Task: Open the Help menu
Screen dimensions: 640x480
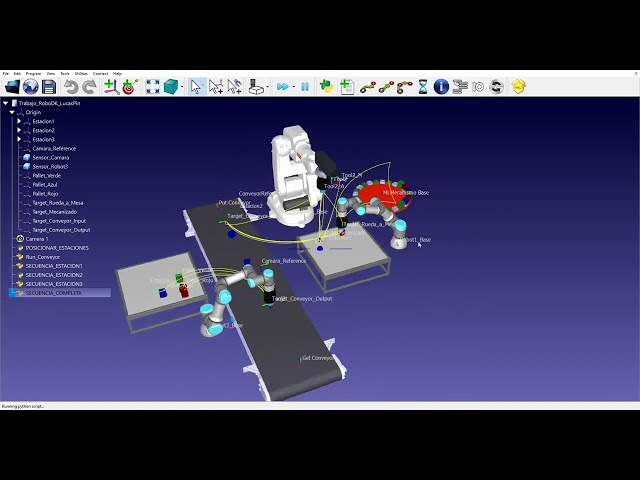Action: pos(117,73)
